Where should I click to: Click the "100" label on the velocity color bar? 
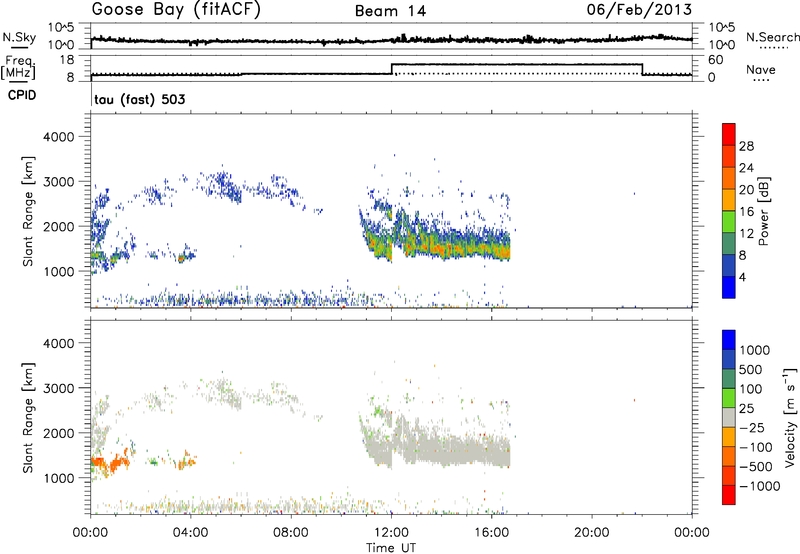click(x=753, y=389)
